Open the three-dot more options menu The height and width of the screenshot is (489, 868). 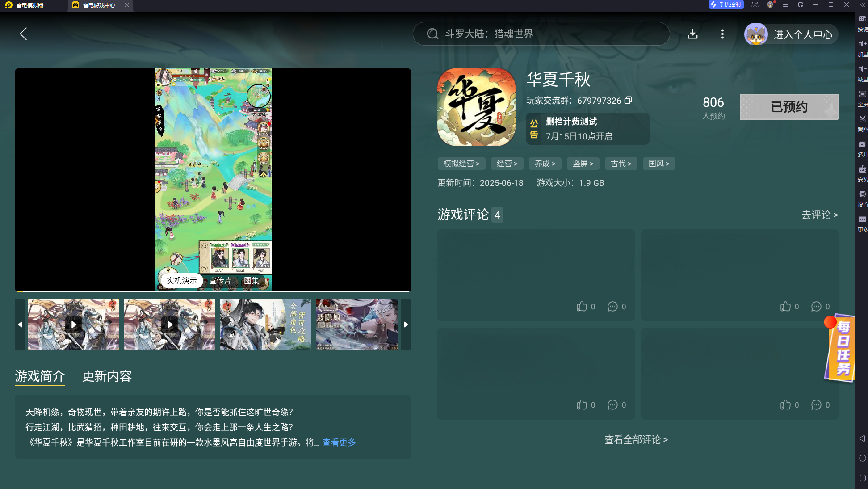(x=722, y=34)
